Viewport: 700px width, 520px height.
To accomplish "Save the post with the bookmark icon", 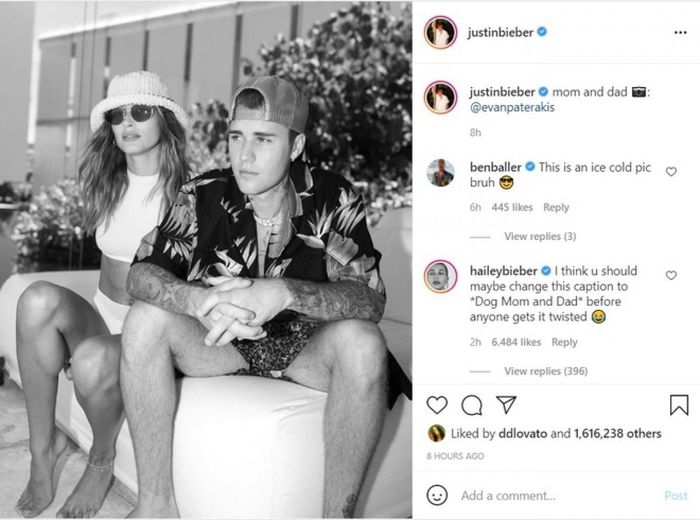I will (679, 404).
